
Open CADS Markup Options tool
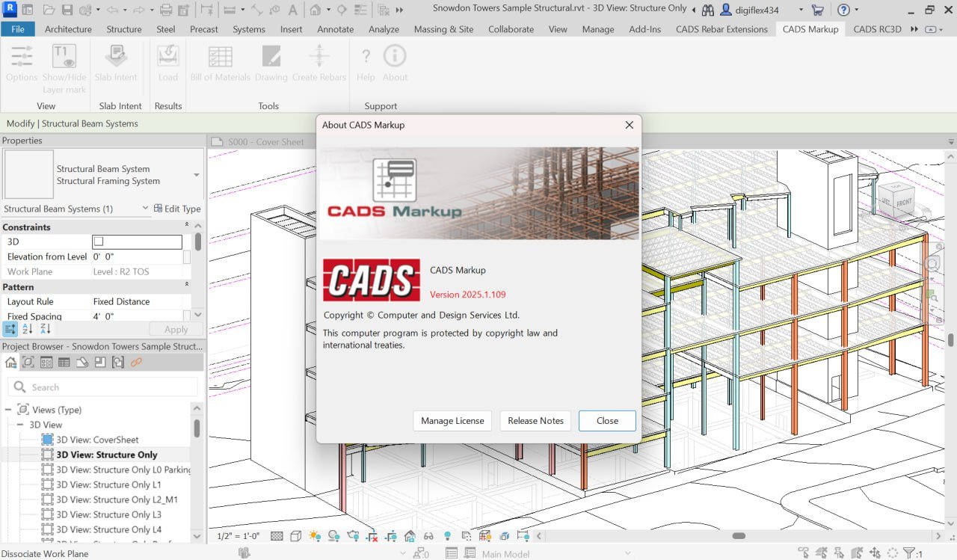coord(22,63)
